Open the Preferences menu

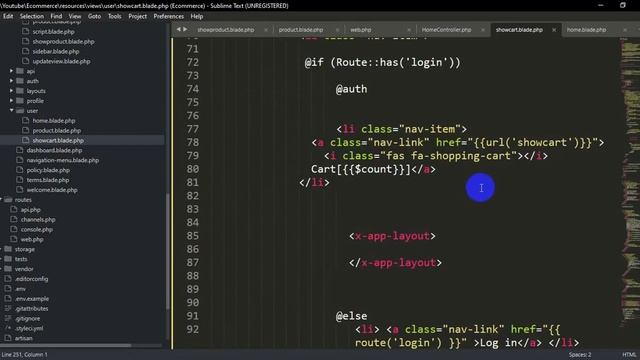tap(169, 16)
